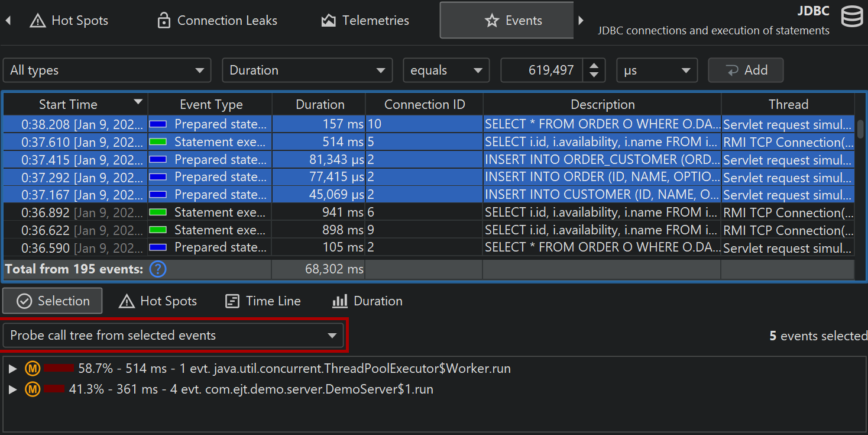Click the method icon for ThreadPoolExecutor$Worker.run

click(33, 369)
